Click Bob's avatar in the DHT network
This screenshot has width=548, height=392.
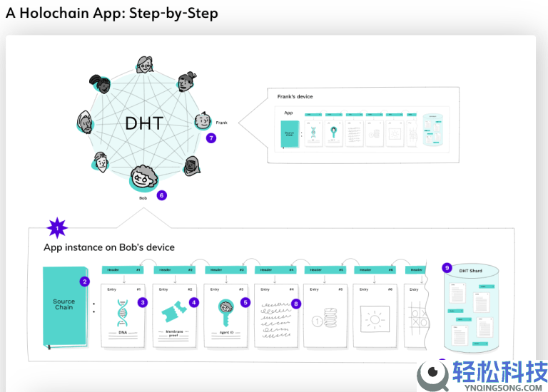click(x=143, y=177)
